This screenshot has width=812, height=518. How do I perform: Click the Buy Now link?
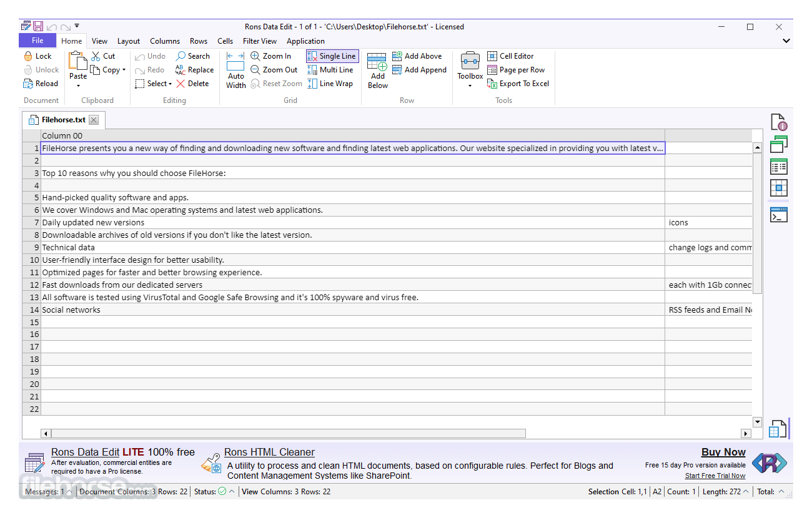tap(723, 452)
